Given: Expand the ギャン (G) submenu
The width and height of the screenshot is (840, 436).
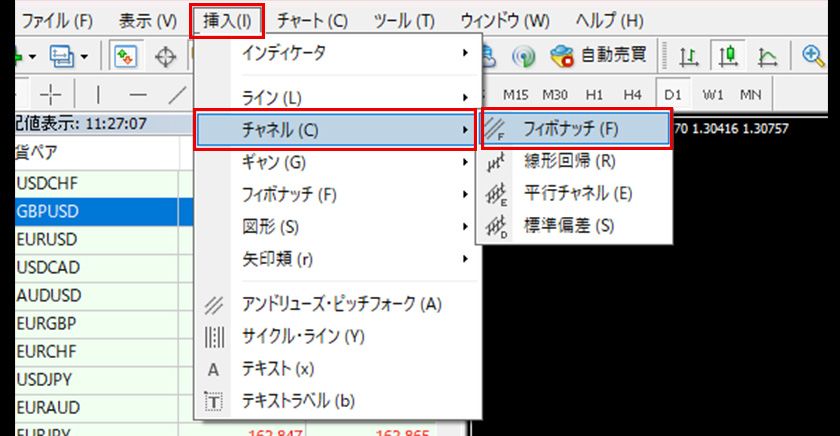Looking at the screenshot, I should [x=338, y=162].
